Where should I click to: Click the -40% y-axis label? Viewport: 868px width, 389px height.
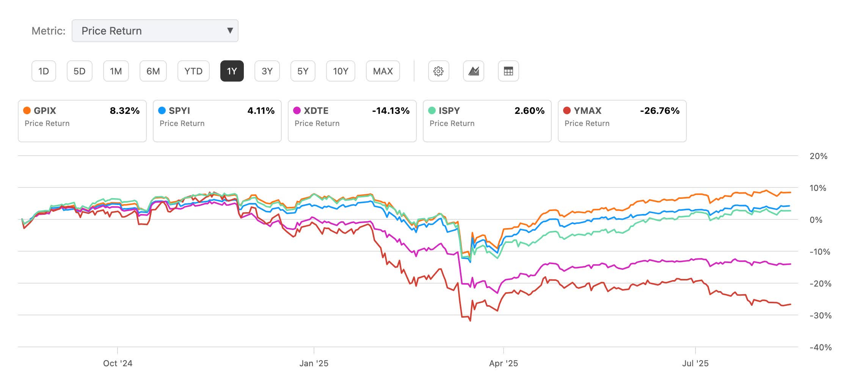(821, 347)
